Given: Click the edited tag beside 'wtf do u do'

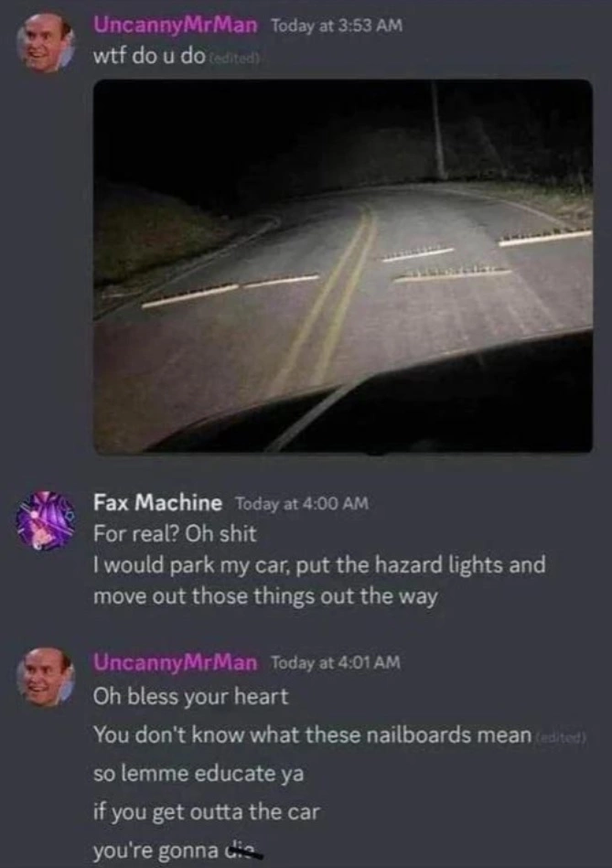Looking at the screenshot, I should 235,58.
